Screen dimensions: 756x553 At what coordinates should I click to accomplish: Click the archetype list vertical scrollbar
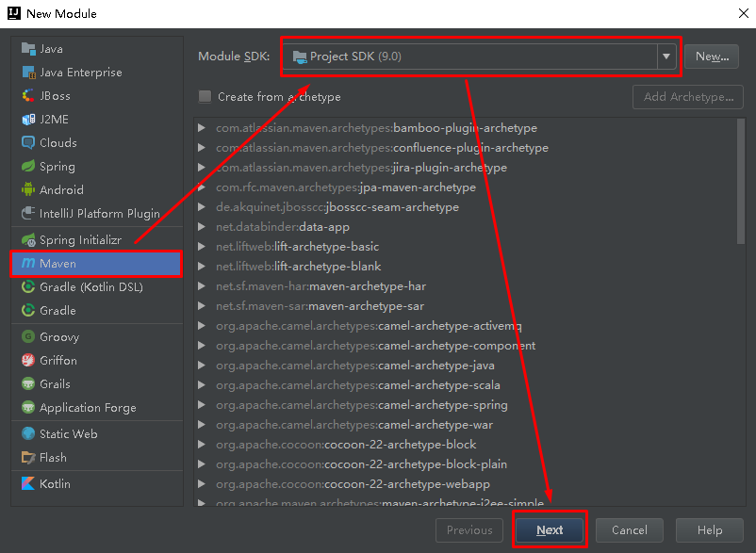[x=741, y=182]
